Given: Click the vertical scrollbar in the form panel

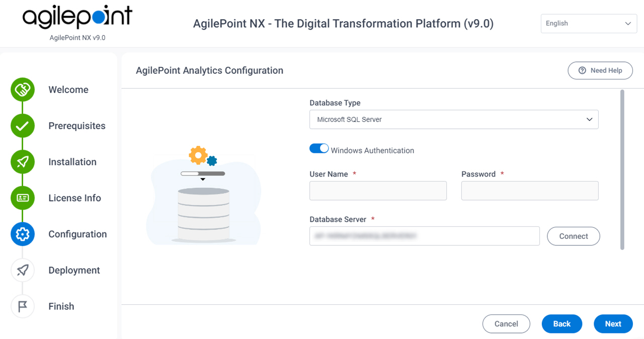Looking at the screenshot, I should (x=622, y=169).
